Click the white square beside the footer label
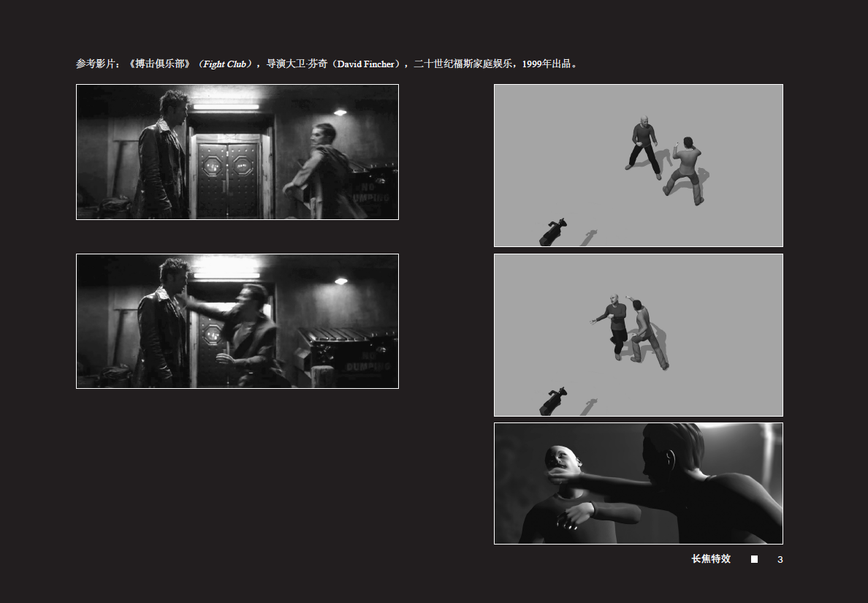Screen dimensions: 868x603 [754, 559]
